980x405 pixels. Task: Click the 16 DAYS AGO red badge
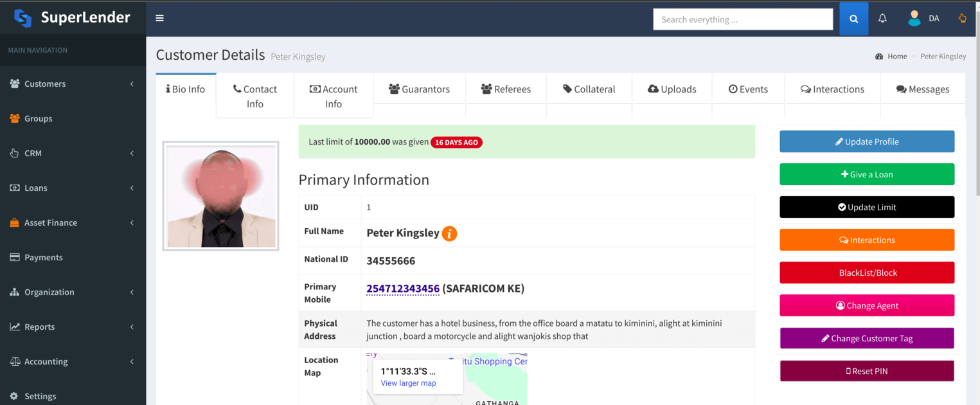(456, 142)
